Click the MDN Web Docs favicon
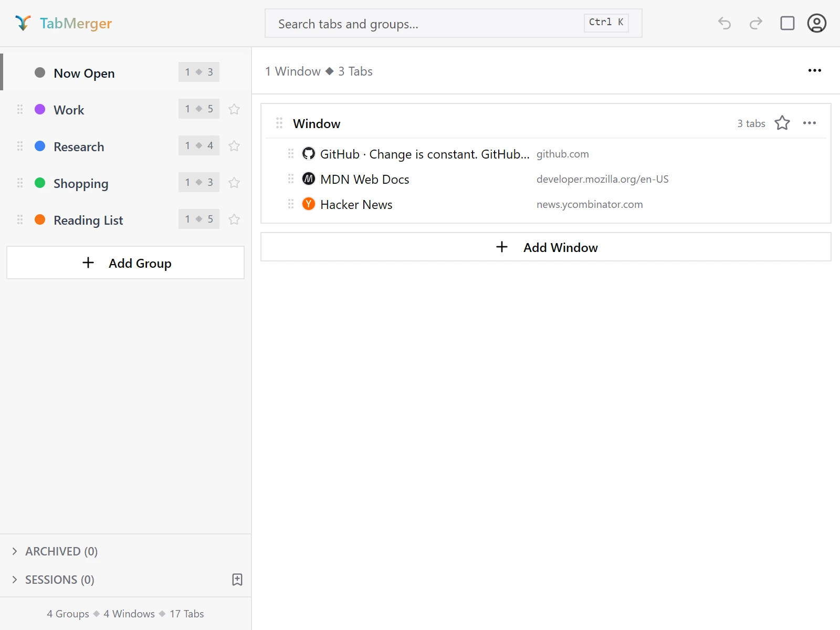The image size is (840, 630). click(x=309, y=178)
